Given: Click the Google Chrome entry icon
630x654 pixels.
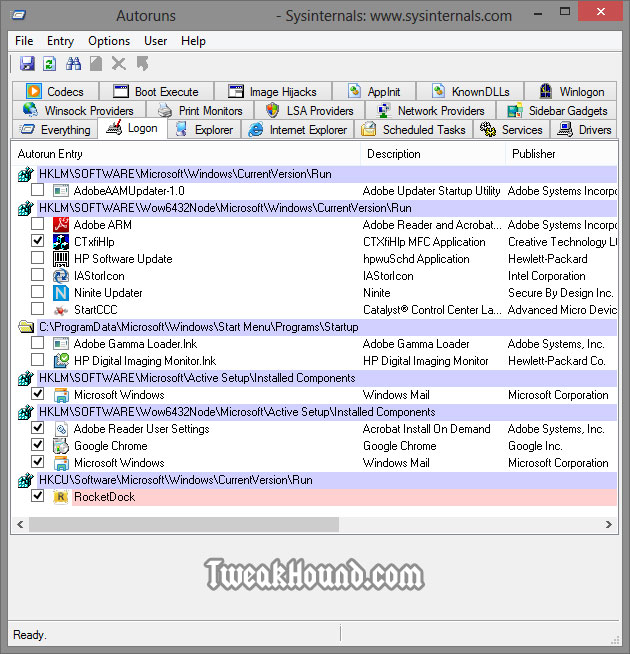Looking at the screenshot, I should click(61, 446).
